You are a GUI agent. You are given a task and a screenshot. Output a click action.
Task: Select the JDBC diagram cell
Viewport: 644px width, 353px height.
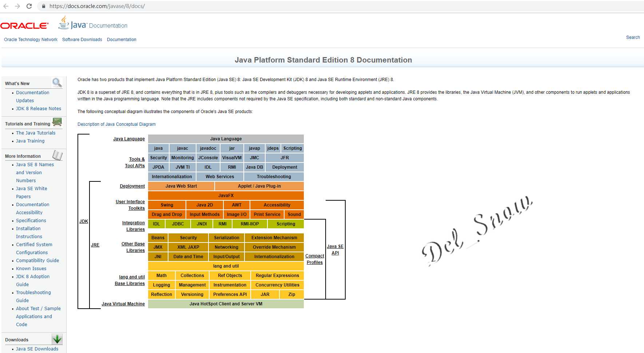[178, 224]
